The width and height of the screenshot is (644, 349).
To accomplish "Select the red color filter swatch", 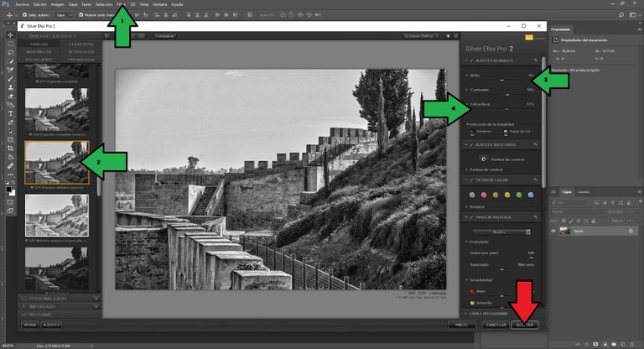I will point(484,195).
